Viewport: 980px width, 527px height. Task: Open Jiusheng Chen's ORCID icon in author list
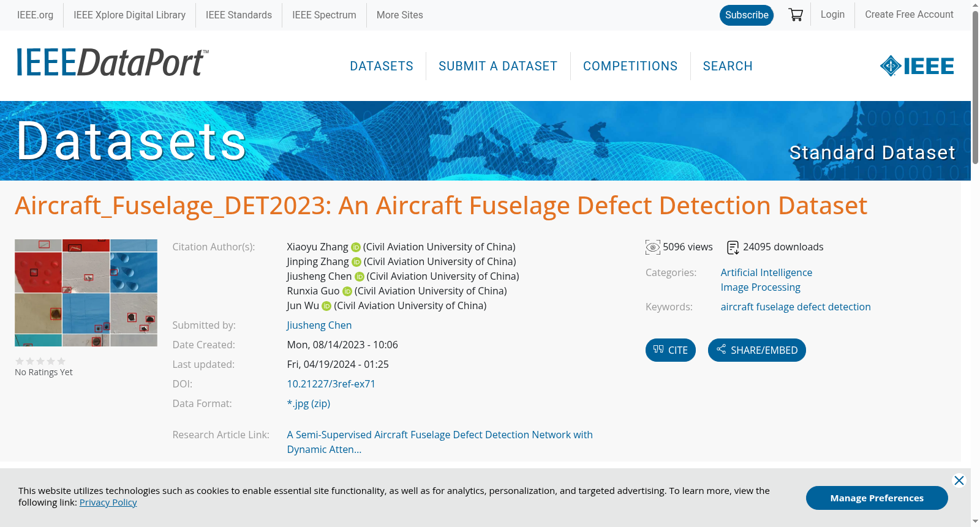360,277
